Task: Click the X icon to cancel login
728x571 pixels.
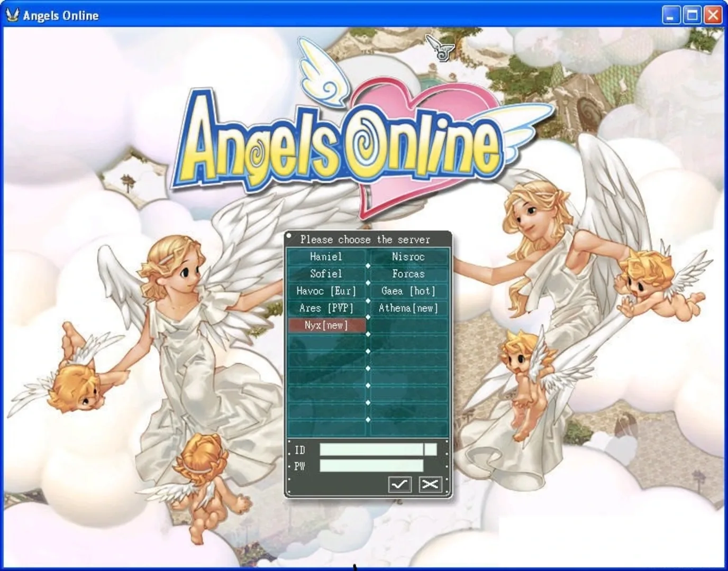Action: (430, 484)
